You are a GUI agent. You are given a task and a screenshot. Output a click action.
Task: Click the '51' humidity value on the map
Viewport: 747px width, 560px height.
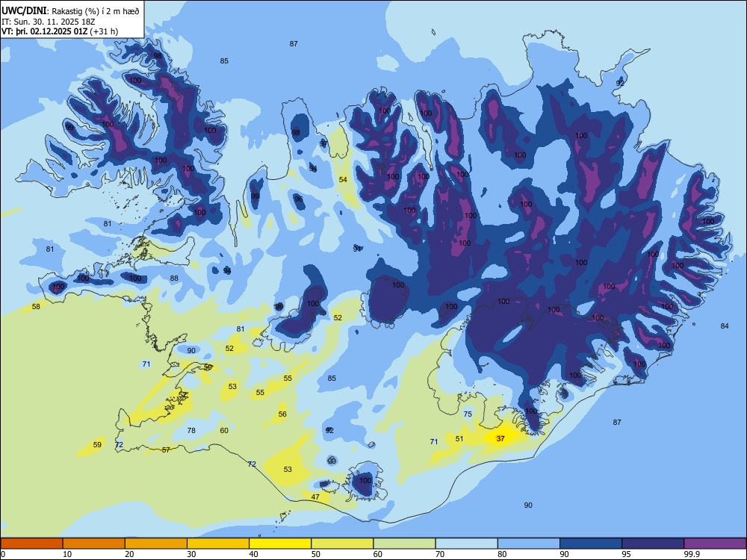click(459, 438)
